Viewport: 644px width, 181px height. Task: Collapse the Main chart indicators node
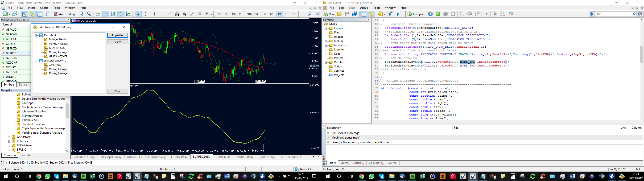point(36,35)
